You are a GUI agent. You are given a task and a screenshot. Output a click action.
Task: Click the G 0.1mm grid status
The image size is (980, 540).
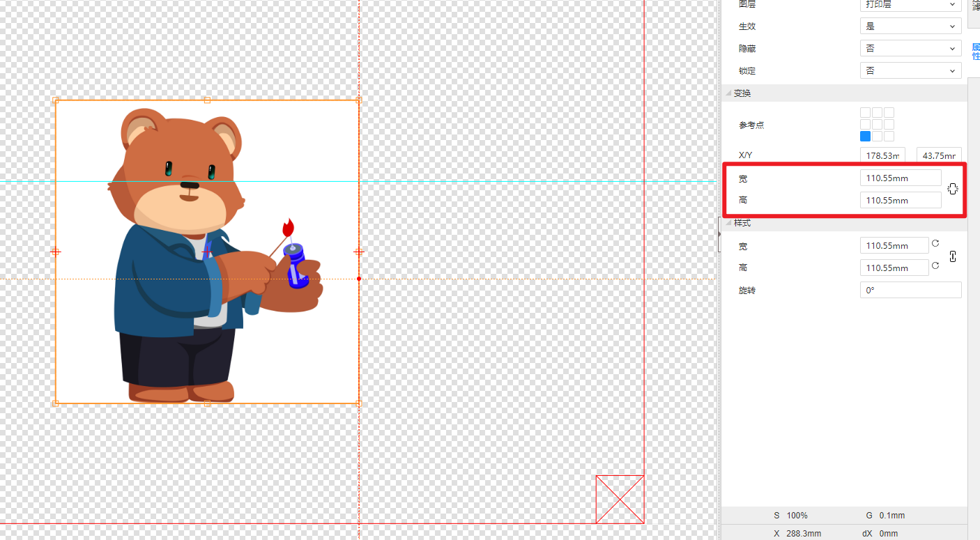(885, 516)
